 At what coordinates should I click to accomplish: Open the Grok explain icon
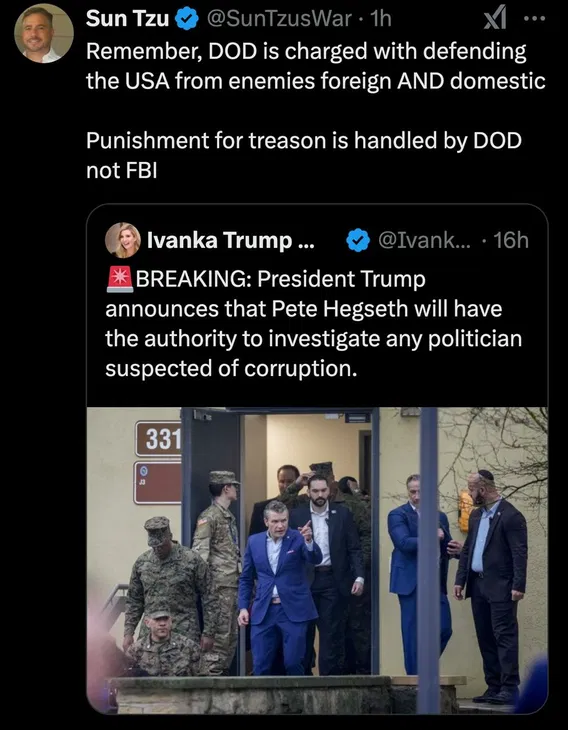pyautogui.click(x=494, y=20)
